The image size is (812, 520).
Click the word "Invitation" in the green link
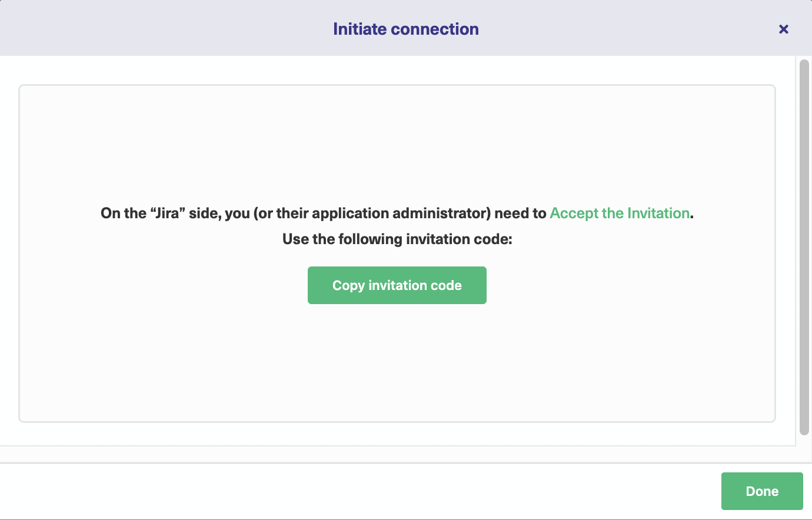(658, 213)
